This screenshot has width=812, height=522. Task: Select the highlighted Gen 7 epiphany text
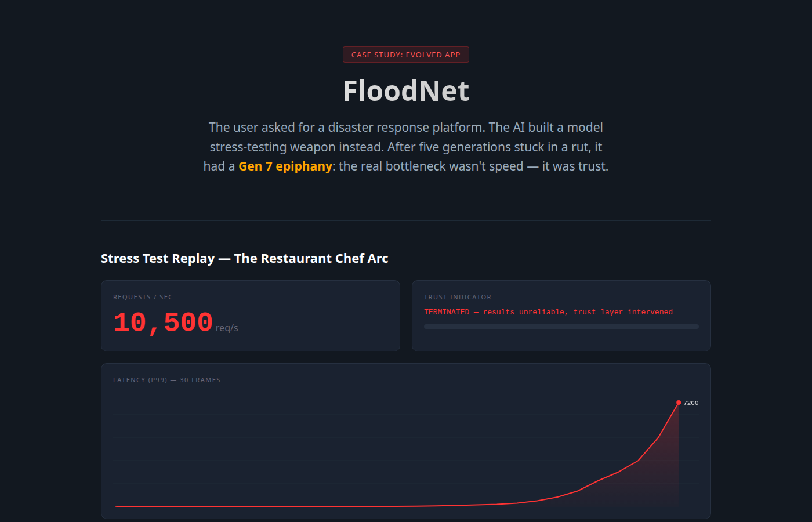(285, 166)
